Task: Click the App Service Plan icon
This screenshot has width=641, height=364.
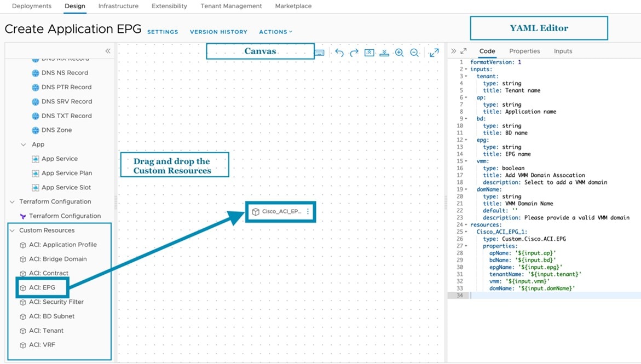Action: 36,174
